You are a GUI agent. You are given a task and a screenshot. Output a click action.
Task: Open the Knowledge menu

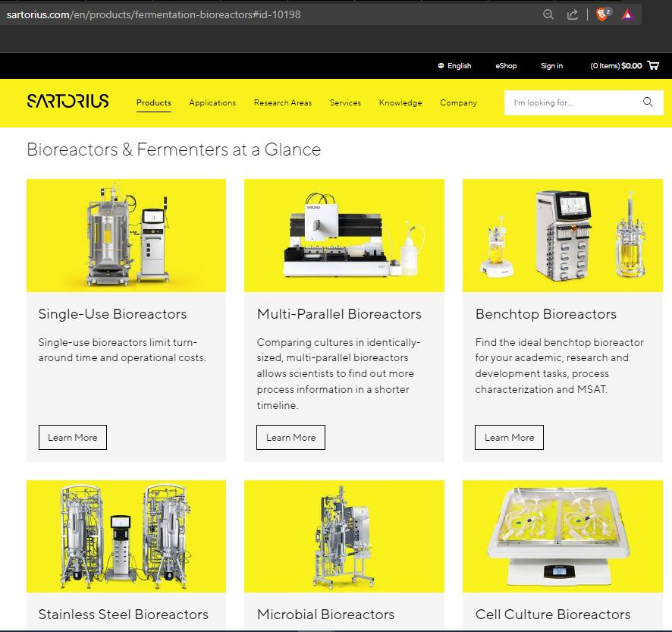(400, 103)
